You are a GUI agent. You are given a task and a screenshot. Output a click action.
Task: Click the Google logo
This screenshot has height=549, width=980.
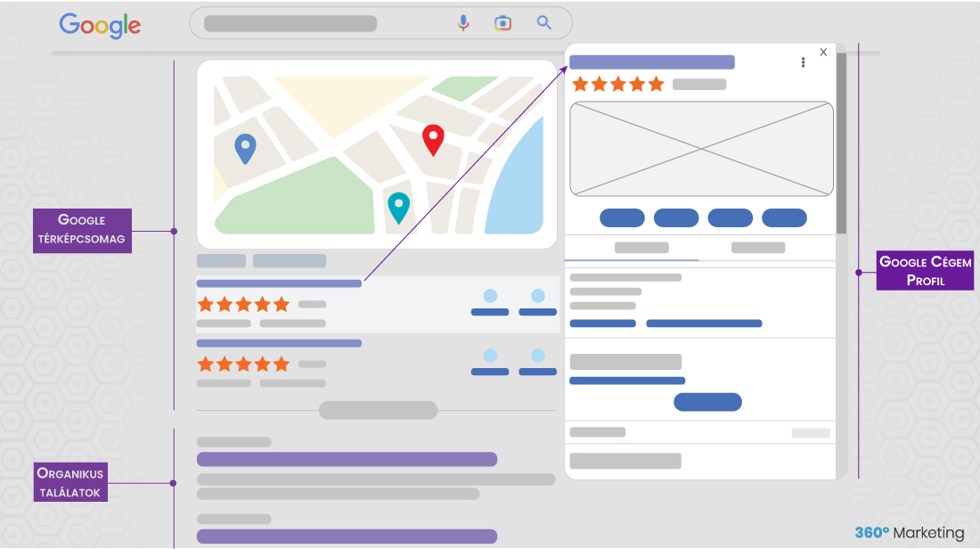(x=100, y=25)
